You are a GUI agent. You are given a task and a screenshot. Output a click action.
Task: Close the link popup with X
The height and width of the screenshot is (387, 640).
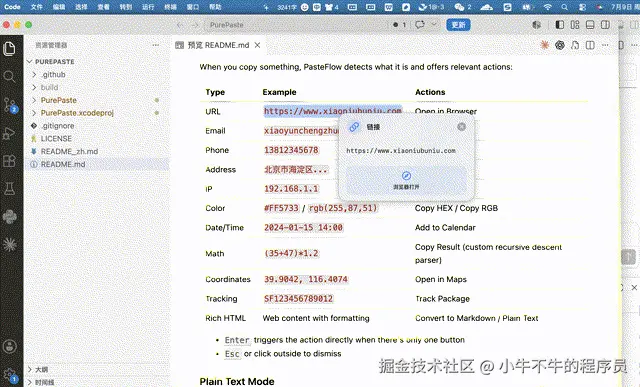pyautogui.click(x=462, y=127)
